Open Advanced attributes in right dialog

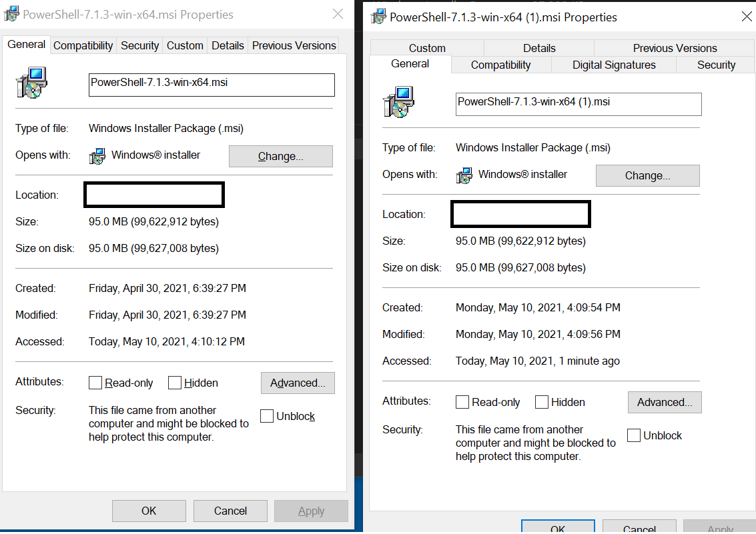[x=664, y=402]
